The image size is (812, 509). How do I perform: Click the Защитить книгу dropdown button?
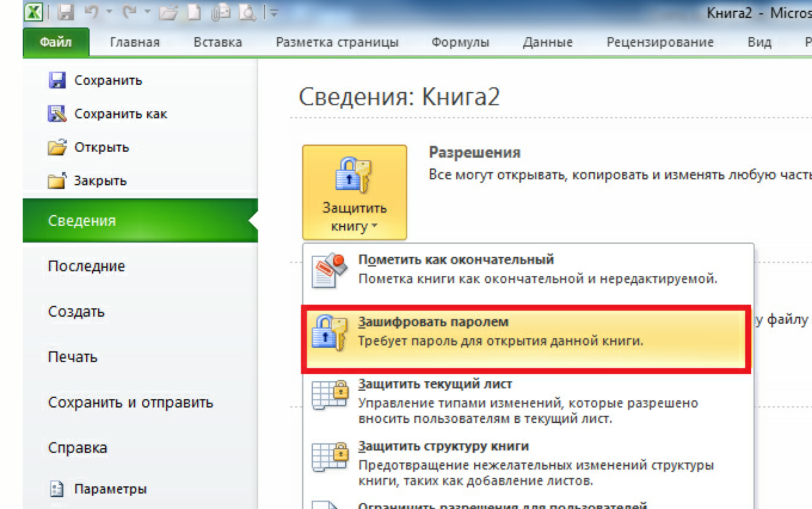tap(355, 192)
